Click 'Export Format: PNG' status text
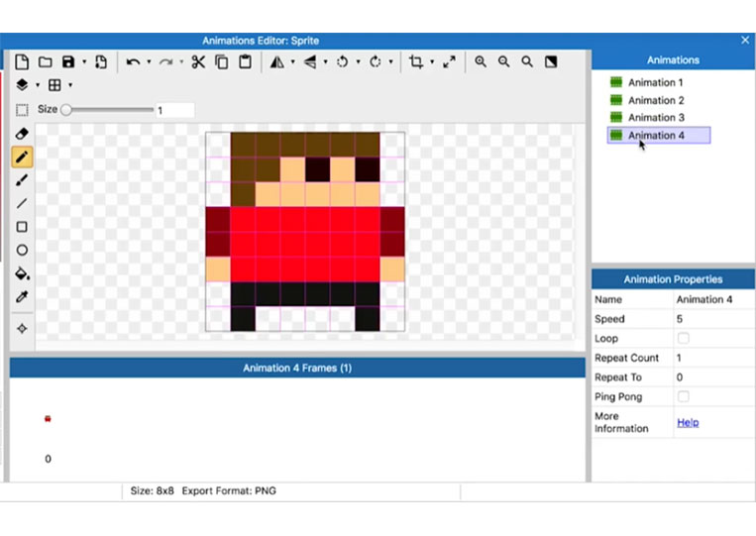This screenshot has height=536, width=756. (229, 491)
